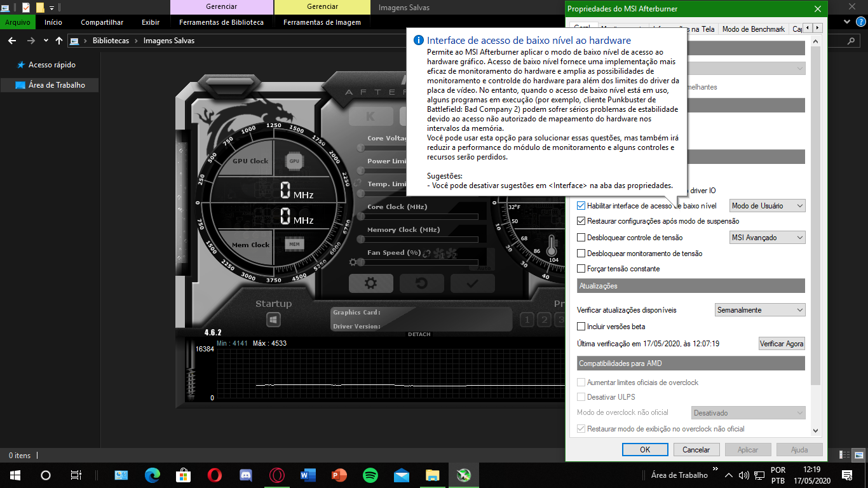The image size is (868, 488).
Task: Expand the 'Área de Trabalho' taskbar toolbar chevron
Action: pyautogui.click(x=715, y=470)
